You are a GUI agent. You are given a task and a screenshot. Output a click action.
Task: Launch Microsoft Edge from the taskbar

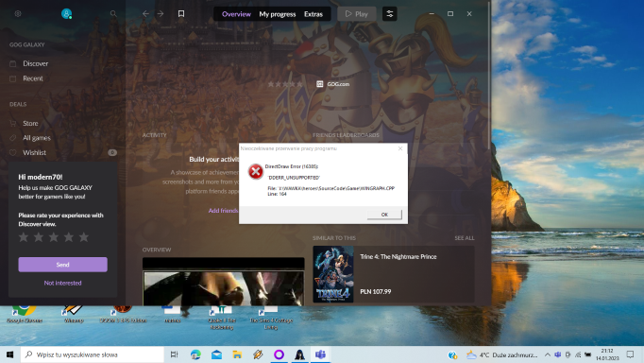(x=195, y=354)
